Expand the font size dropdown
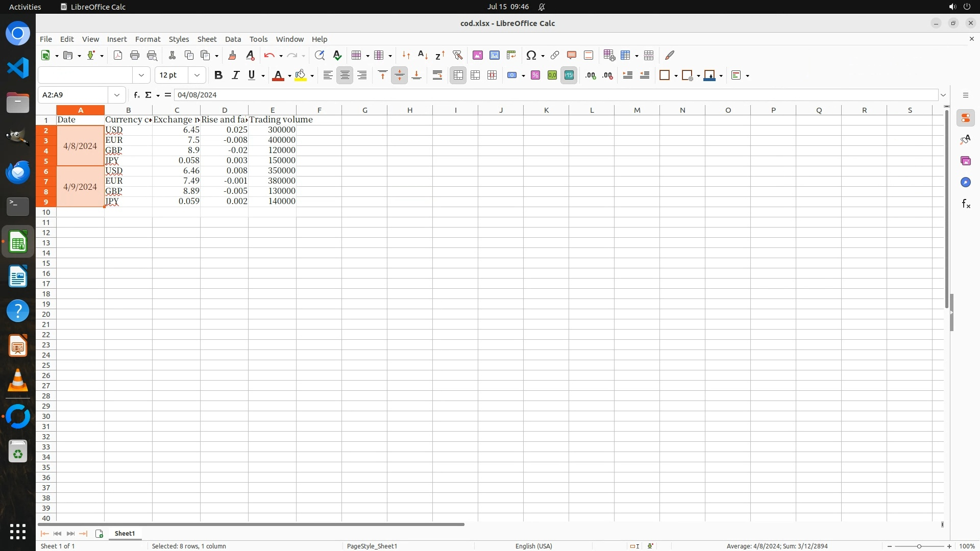This screenshot has height=551, width=980. point(197,76)
